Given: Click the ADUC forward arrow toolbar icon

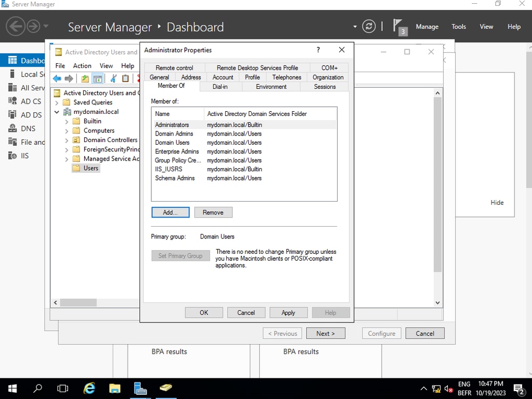Looking at the screenshot, I should click(x=69, y=79).
